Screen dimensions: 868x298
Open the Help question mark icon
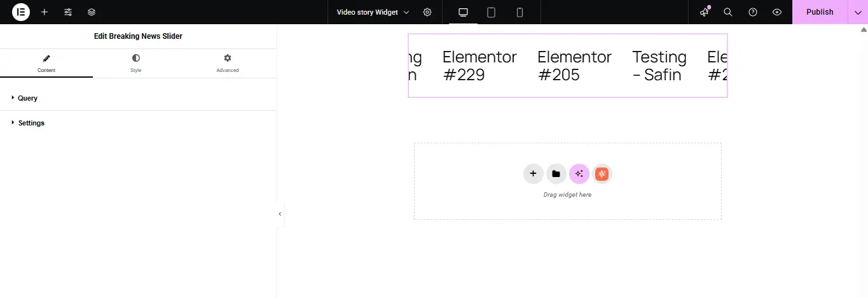[x=753, y=12]
